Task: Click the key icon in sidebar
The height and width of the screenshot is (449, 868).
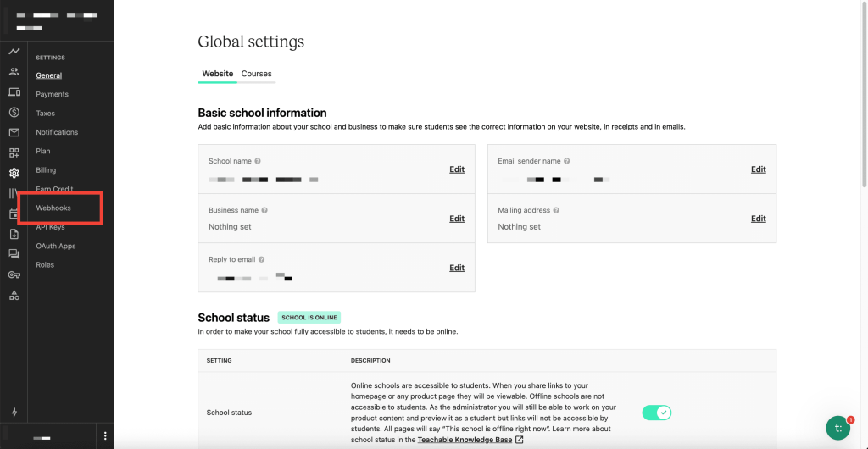Action: [14, 274]
